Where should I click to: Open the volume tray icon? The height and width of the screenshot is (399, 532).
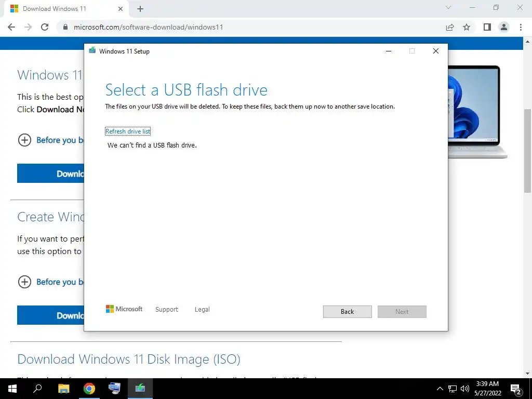click(x=465, y=389)
